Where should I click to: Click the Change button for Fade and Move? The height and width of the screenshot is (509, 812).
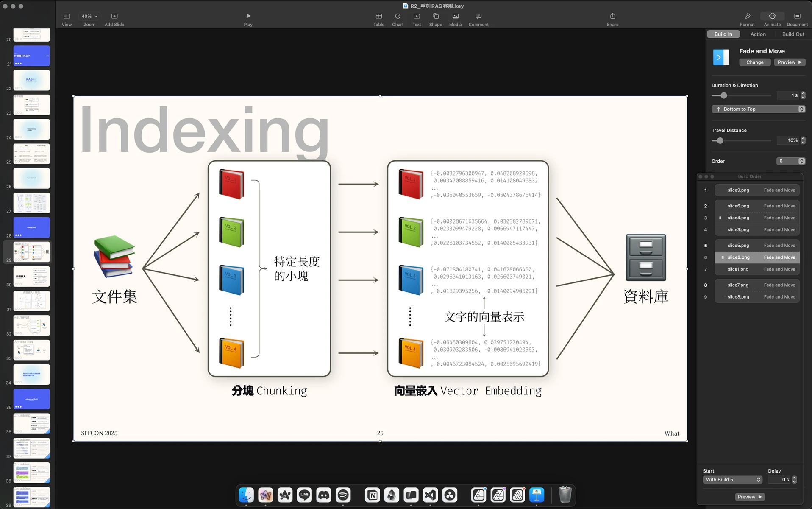coord(754,62)
